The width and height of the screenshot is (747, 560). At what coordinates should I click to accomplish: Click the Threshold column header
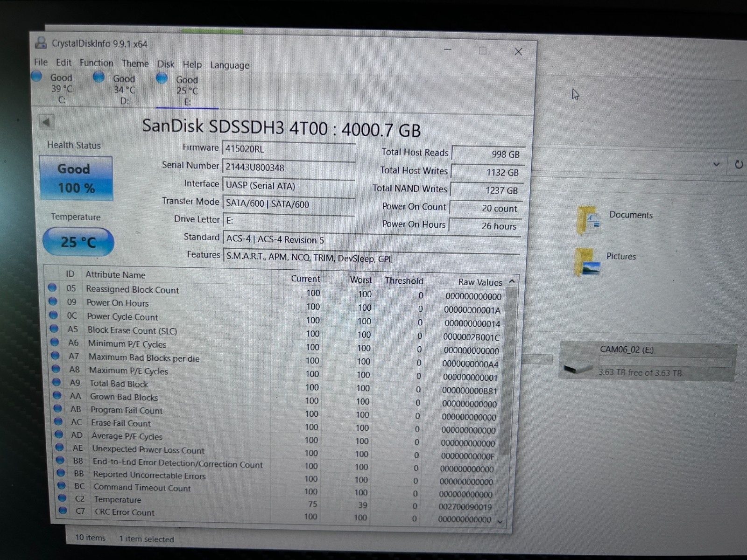point(404,280)
